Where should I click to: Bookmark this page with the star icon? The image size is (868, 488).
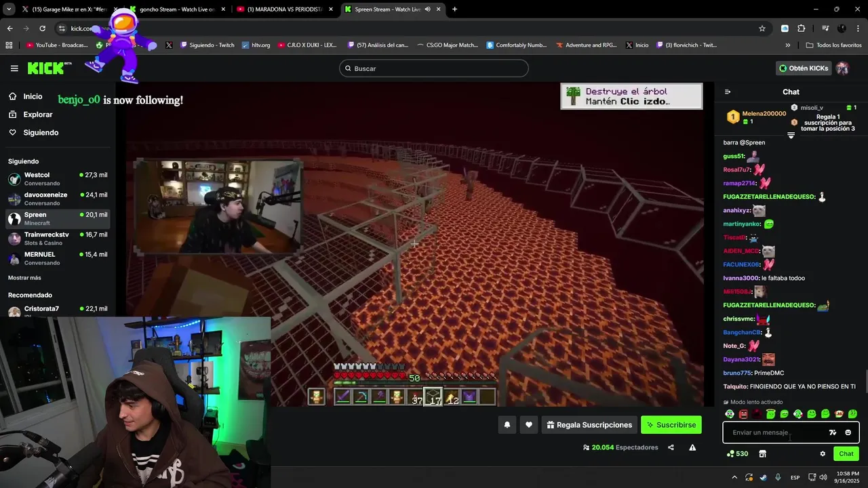click(x=762, y=28)
